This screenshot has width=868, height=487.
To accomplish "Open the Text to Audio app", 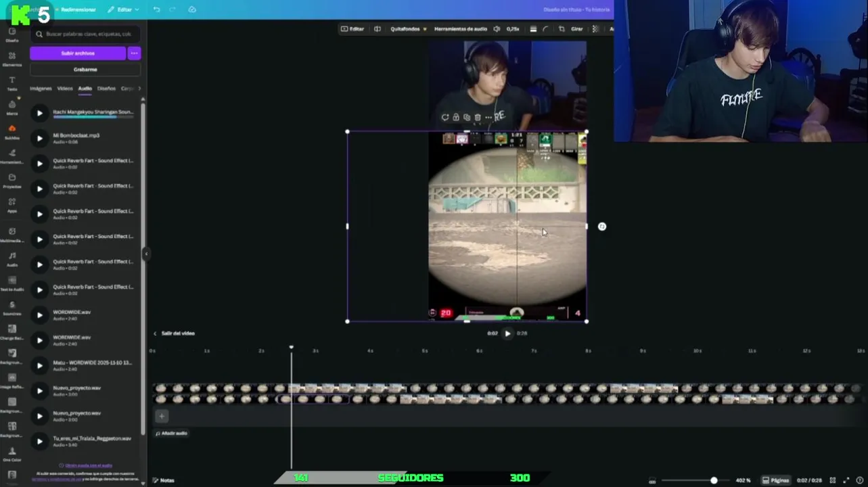I will [12, 283].
